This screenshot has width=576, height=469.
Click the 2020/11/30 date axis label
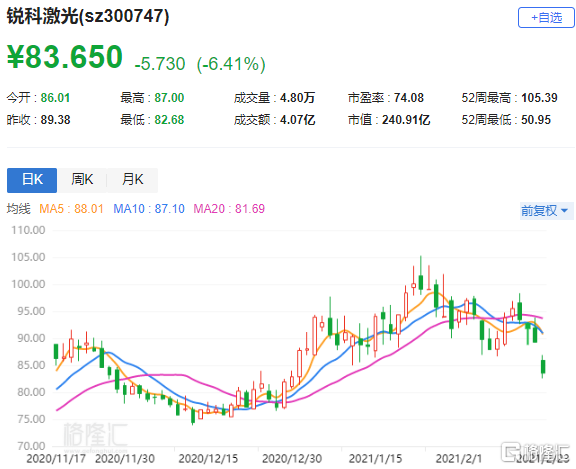tap(125, 459)
